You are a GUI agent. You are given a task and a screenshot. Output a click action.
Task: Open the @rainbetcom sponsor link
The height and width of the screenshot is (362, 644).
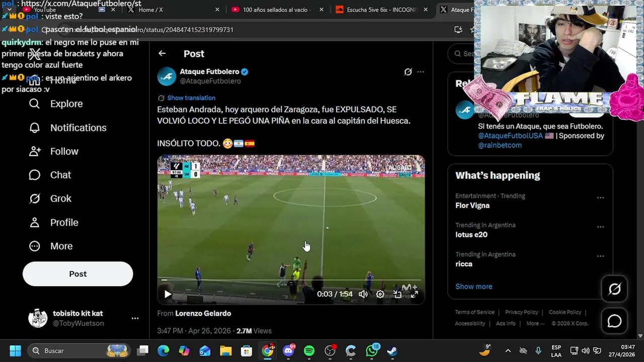[500, 145]
